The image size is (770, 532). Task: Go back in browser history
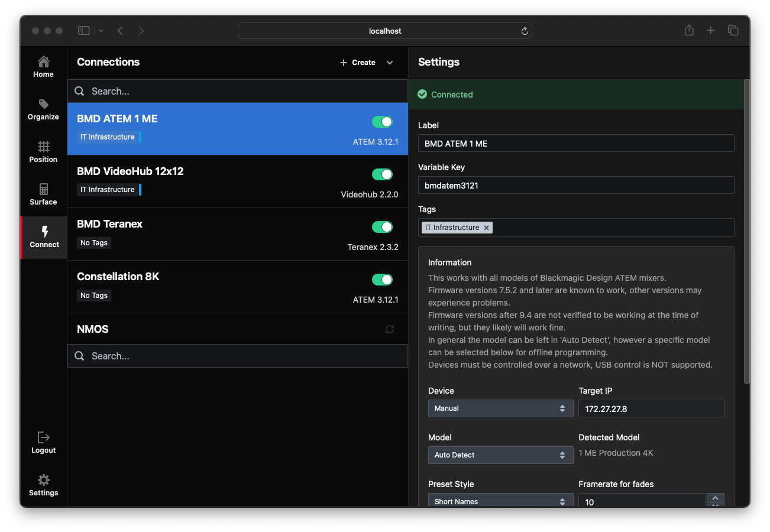point(120,31)
